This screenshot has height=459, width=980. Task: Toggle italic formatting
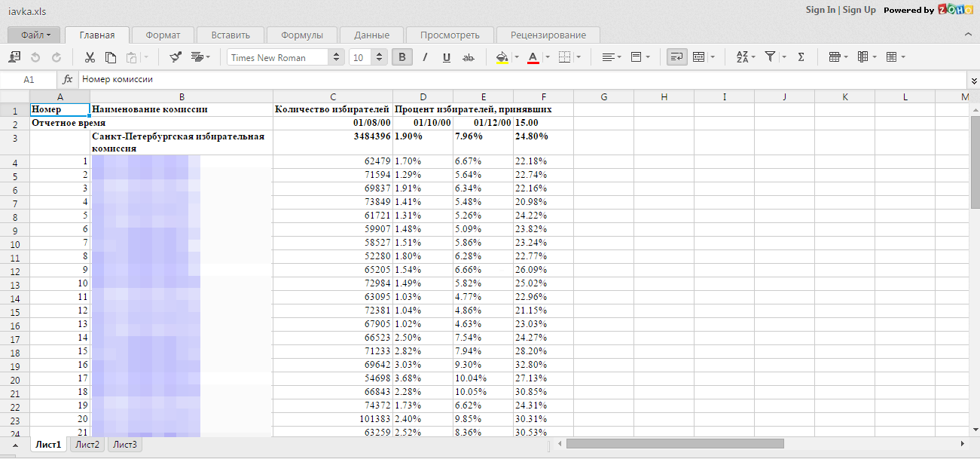425,57
